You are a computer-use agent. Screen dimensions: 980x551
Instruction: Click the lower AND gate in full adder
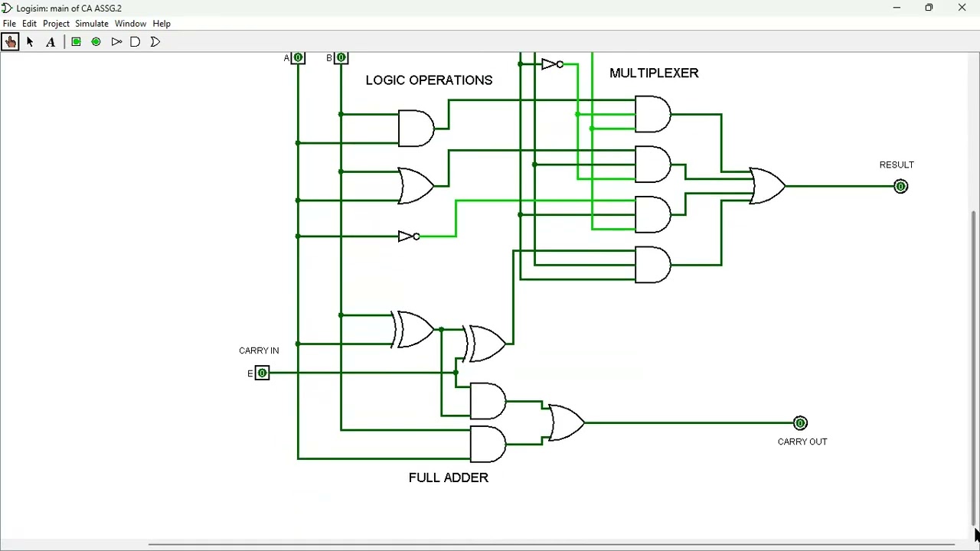point(488,444)
